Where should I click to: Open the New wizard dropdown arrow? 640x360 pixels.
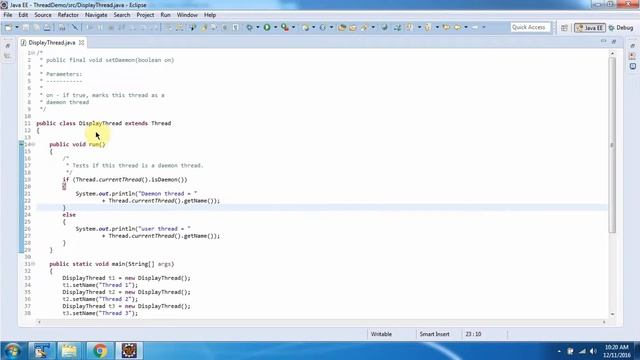pyautogui.click(x=17, y=27)
